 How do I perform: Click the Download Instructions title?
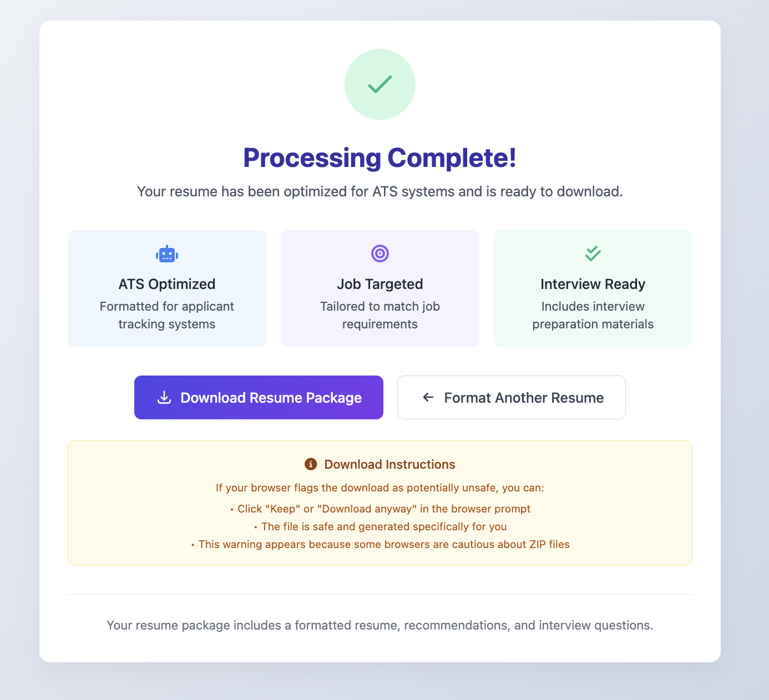[x=389, y=464]
